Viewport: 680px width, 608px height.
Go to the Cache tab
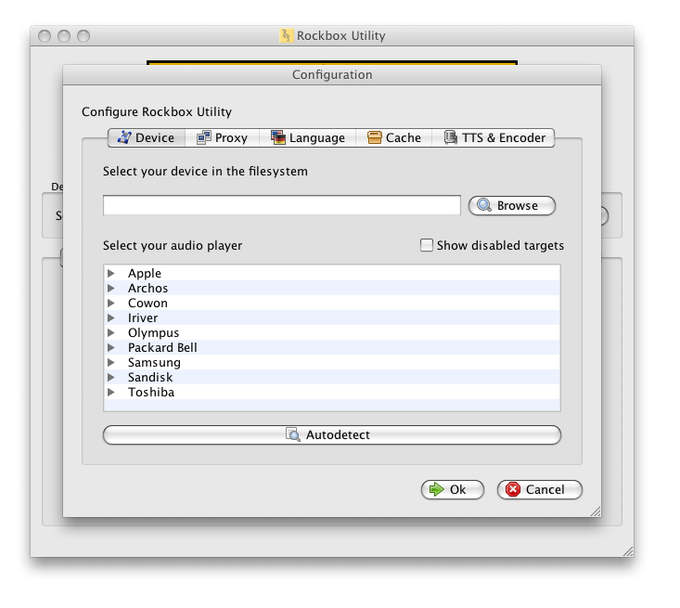[394, 138]
